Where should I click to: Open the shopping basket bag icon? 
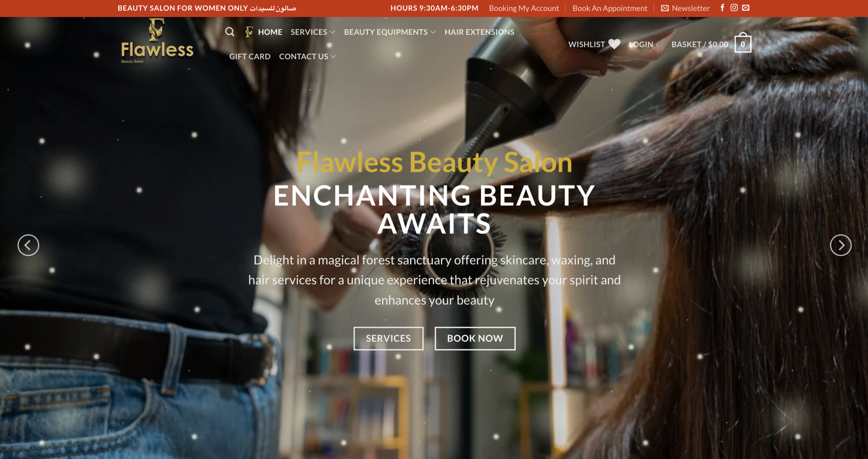click(x=743, y=44)
